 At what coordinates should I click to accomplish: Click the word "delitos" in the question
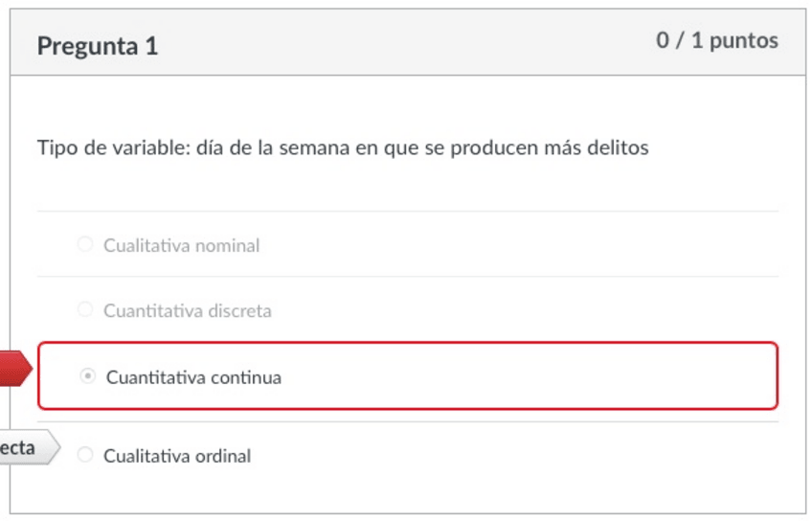click(x=619, y=148)
